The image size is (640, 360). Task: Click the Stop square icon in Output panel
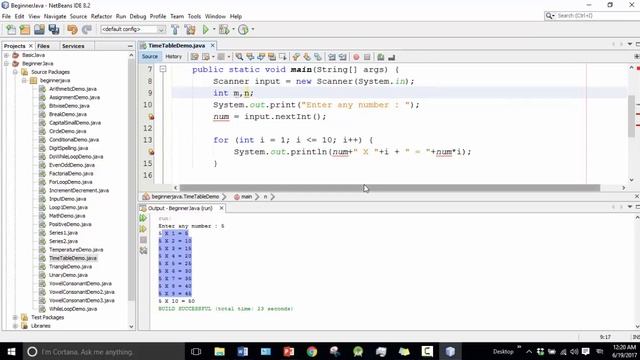[x=143, y=240]
